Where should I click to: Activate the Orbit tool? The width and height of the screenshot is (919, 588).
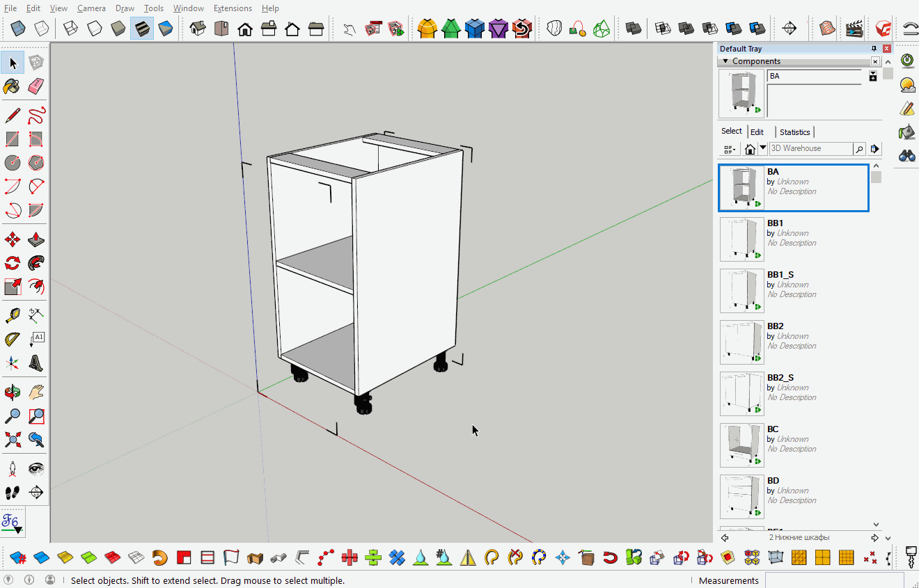[x=11, y=392]
